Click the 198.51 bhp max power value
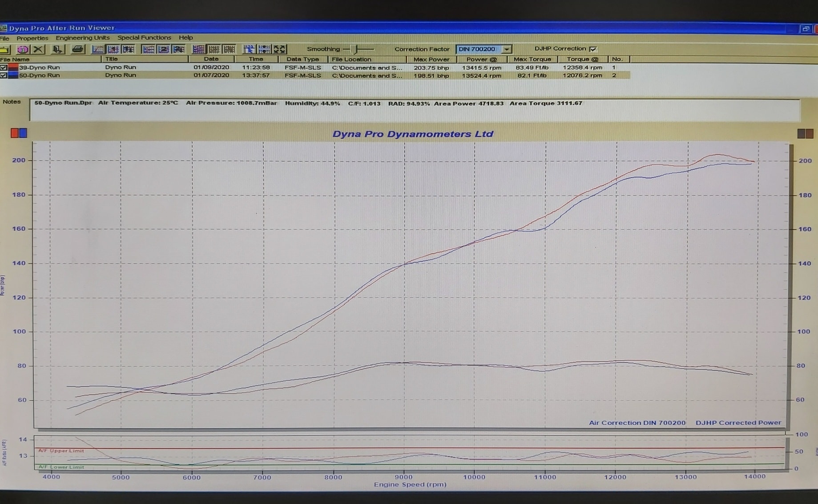Screen dimensions: 818x504 (x=431, y=76)
